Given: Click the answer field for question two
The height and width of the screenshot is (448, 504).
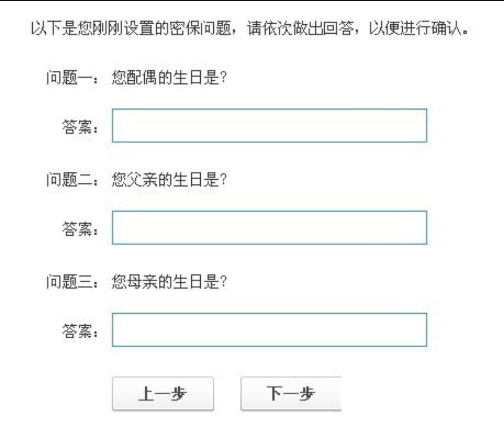Looking at the screenshot, I should [270, 226].
